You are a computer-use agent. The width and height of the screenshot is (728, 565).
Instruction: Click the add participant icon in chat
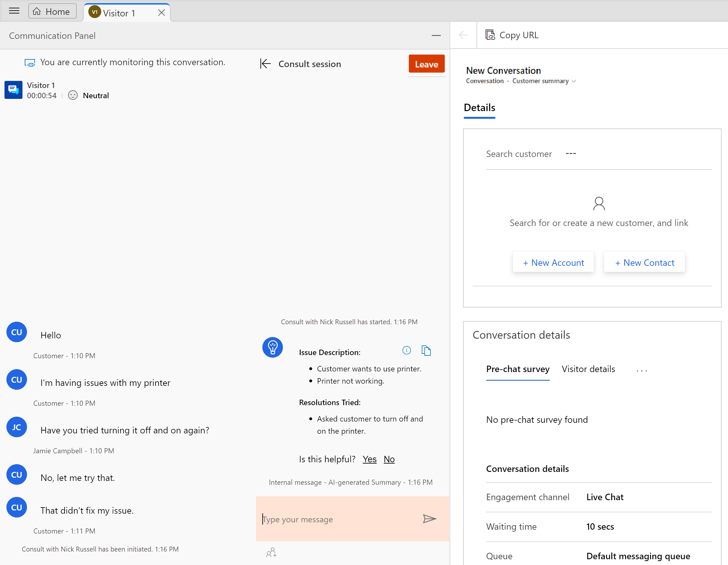click(x=272, y=552)
